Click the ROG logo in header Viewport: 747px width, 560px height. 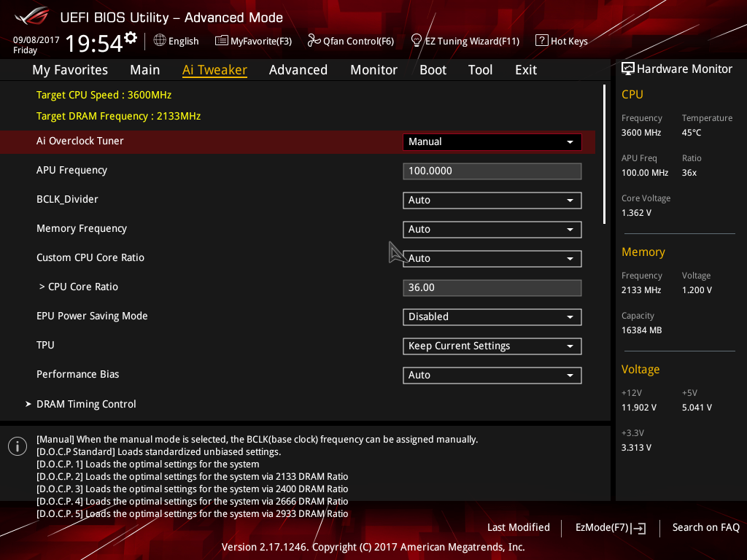tap(31, 16)
